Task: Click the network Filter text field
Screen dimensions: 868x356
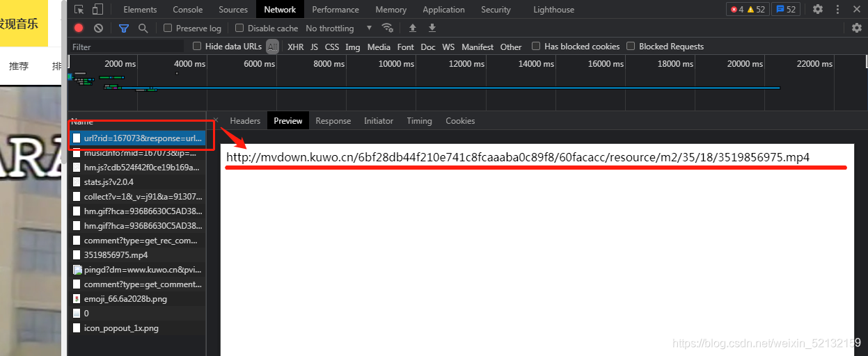Action: (x=127, y=47)
